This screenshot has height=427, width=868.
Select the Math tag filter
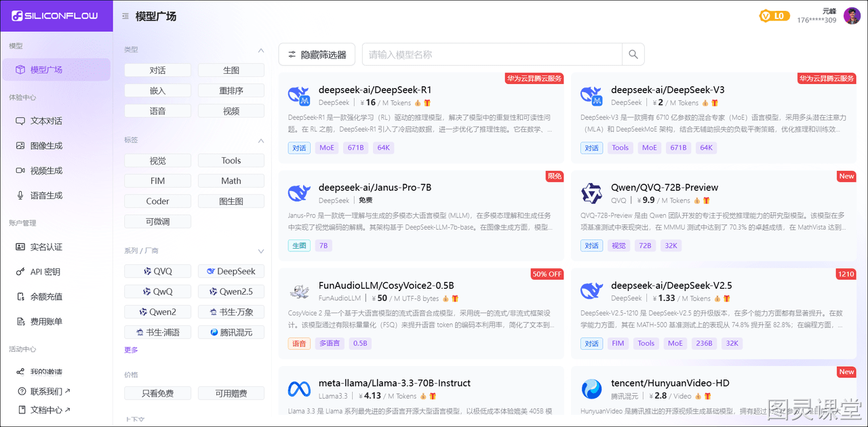[x=231, y=181]
